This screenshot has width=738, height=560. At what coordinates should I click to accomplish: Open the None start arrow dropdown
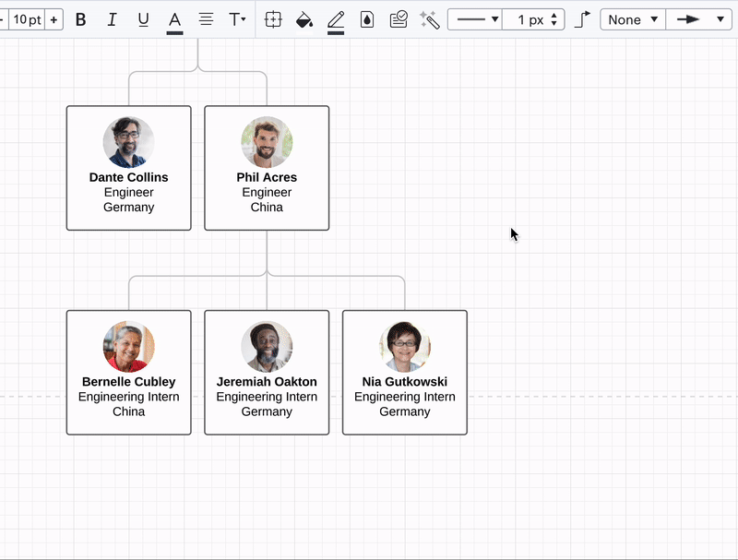[632, 19]
